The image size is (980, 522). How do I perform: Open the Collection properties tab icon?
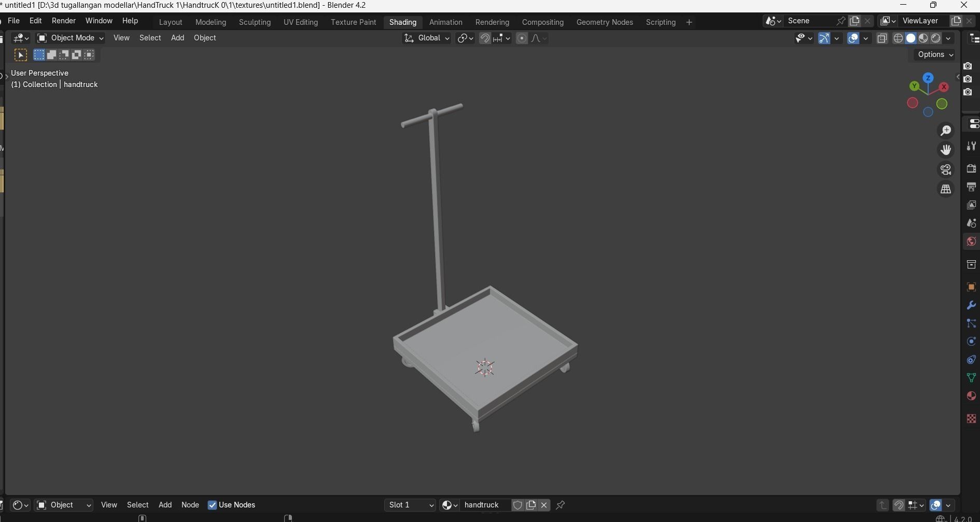tap(971, 264)
